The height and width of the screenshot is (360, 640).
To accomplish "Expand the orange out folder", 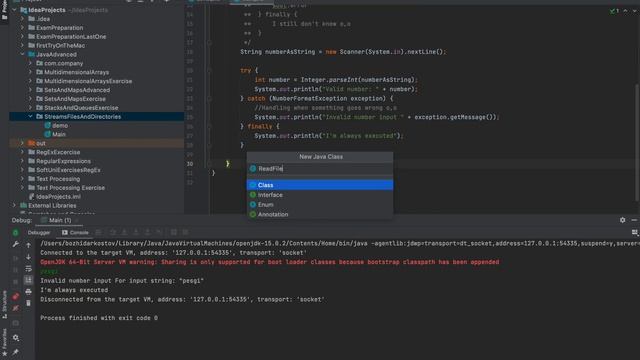I will coord(22,143).
